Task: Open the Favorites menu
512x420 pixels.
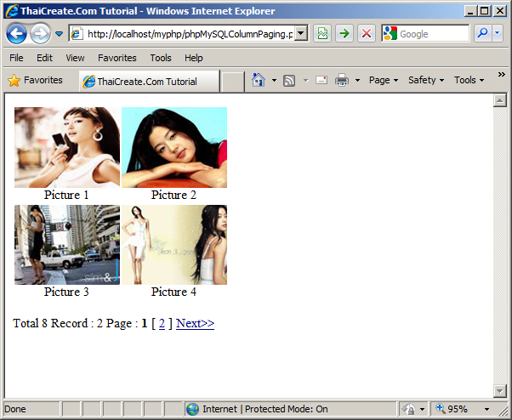Action: [x=117, y=58]
